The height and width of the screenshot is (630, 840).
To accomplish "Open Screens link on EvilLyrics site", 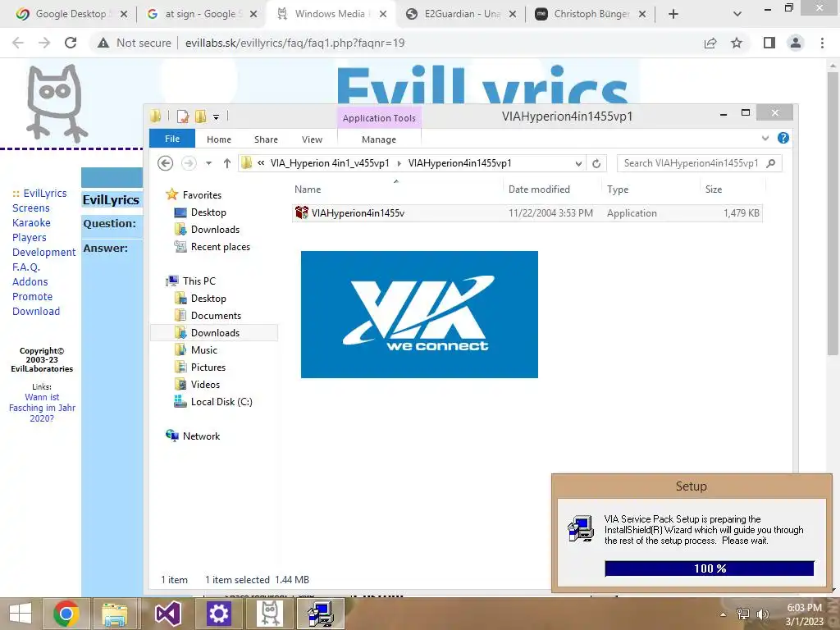I will tap(30, 208).
